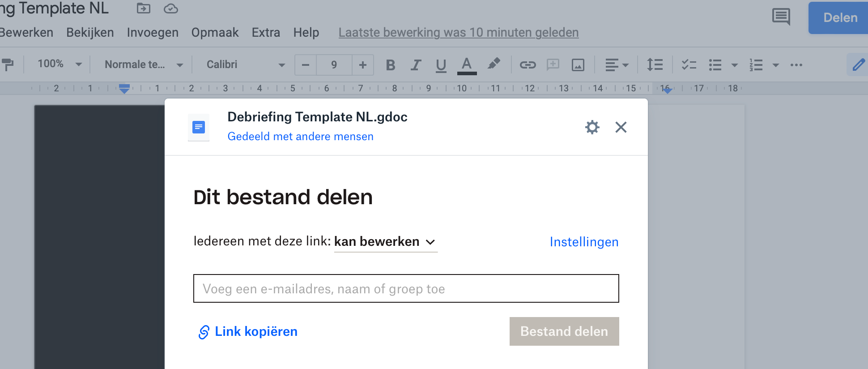The height and width of the screenshot is (369, 868).
Task: Click the Instellingen link
Action: 584,242
